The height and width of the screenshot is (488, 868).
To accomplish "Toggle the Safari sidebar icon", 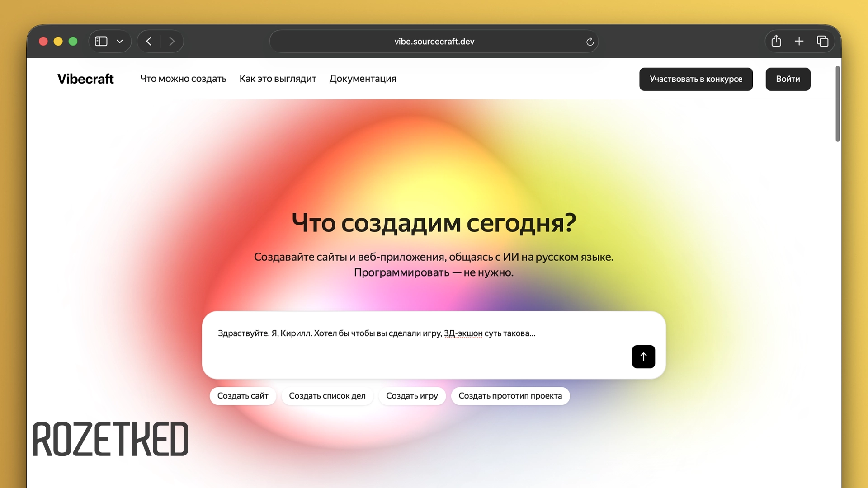I will pyautogui.click(x=101, y=42).
